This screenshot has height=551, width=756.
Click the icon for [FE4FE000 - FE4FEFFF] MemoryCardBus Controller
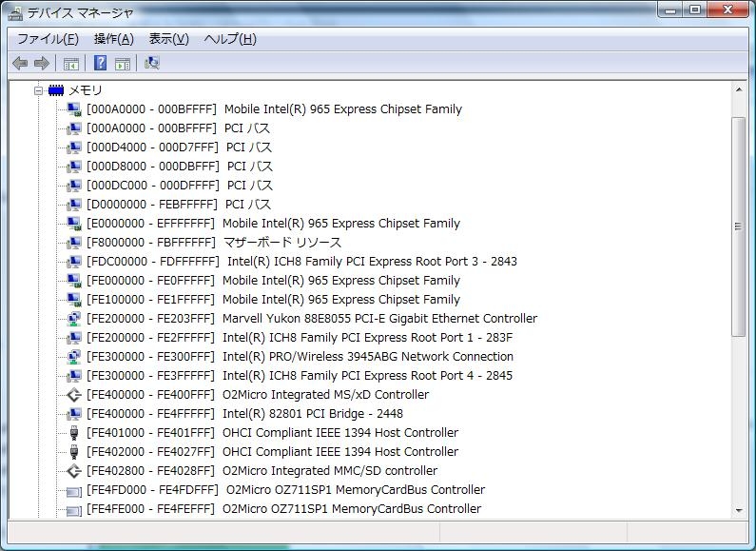(74, 510)
